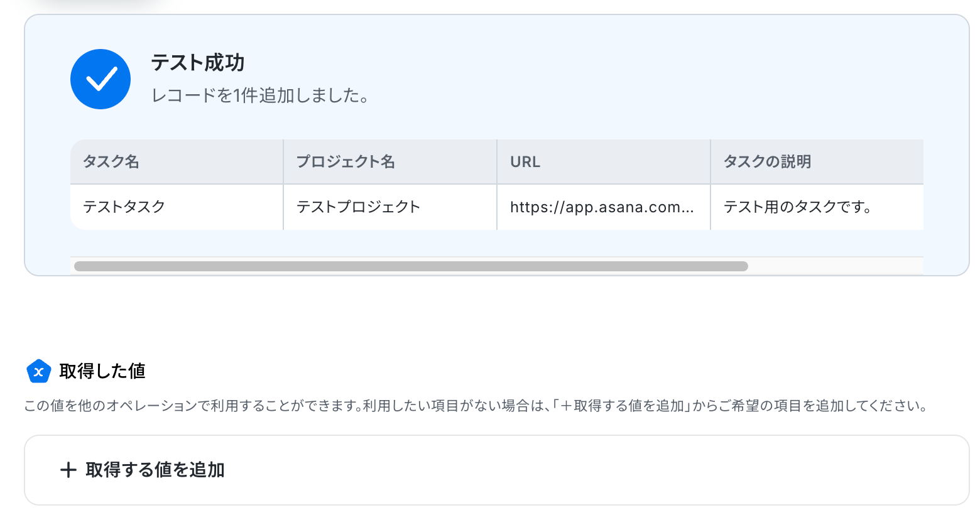Click the description text about 他のオペレーション
This screenshot has width=980, height=515.
[x=476, y=406]
